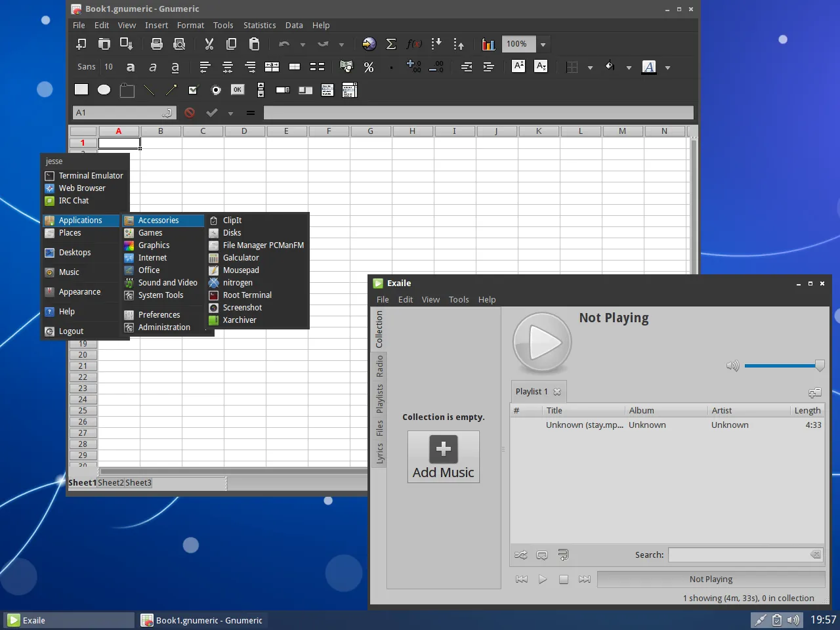Screen dimensions: 840x630
Task: Expand the font color dropdown arrow
Action: click(x=667, y=68)
